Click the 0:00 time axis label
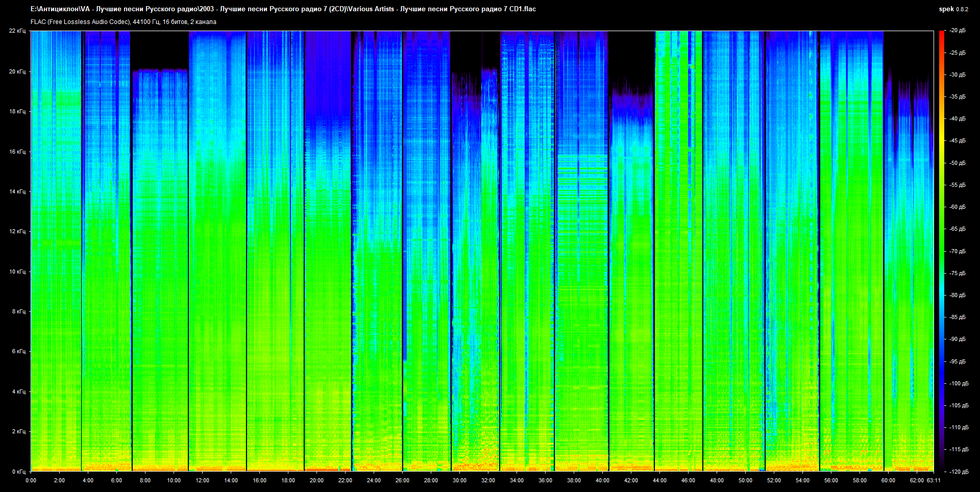Screen dimensions: 980x492 [x=31, y=480]
